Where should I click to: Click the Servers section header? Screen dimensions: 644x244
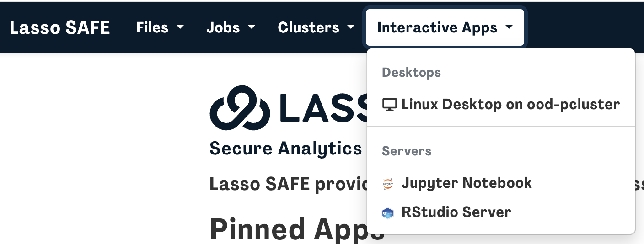pyautogui.click(x=407, y=151)
